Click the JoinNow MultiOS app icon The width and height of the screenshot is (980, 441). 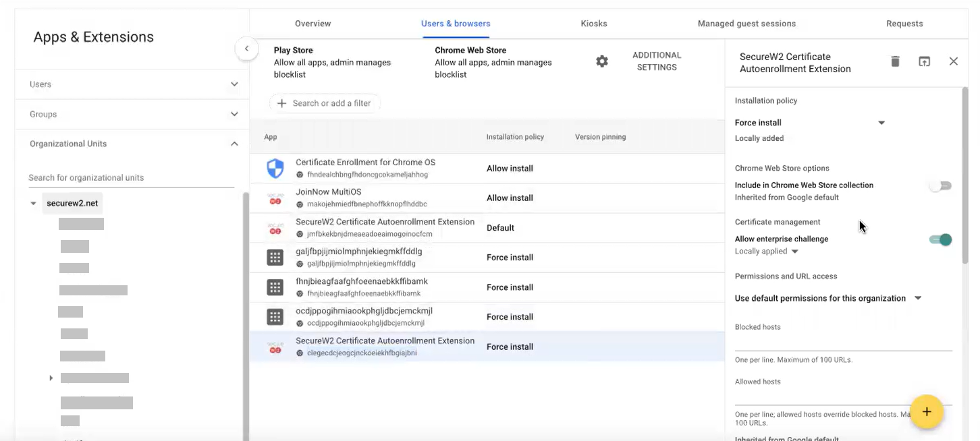pos(275,198)
